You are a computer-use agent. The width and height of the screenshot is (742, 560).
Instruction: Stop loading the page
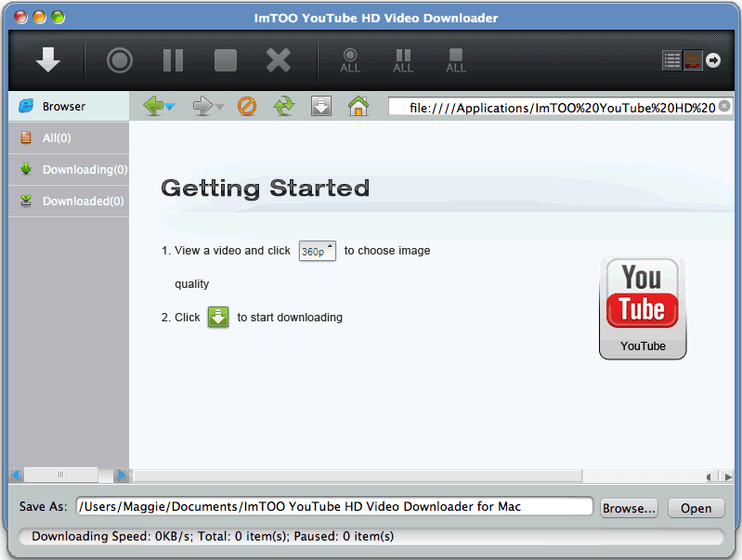point(246,106)
